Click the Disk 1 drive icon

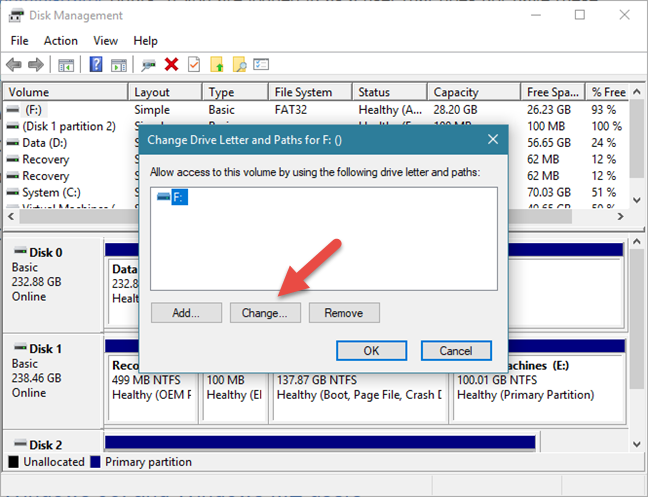[20, 347]
